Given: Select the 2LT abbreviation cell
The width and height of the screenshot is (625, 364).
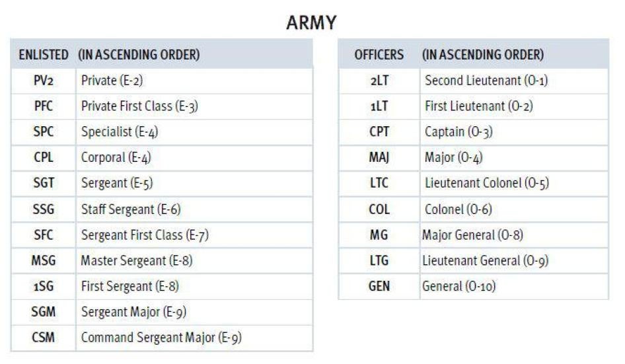Looking at the screenshot, I should (x=379, y=81).
